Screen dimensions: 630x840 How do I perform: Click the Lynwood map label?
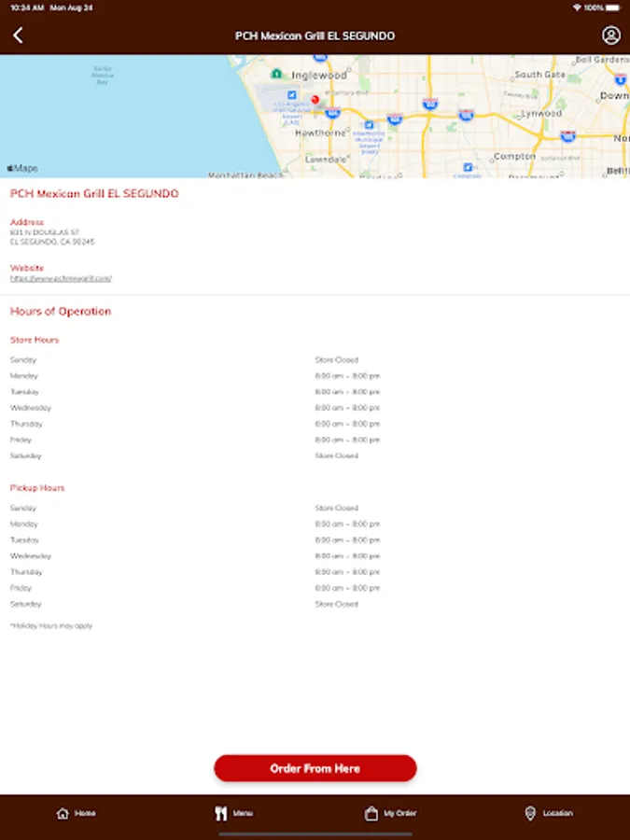coord(541,114)
